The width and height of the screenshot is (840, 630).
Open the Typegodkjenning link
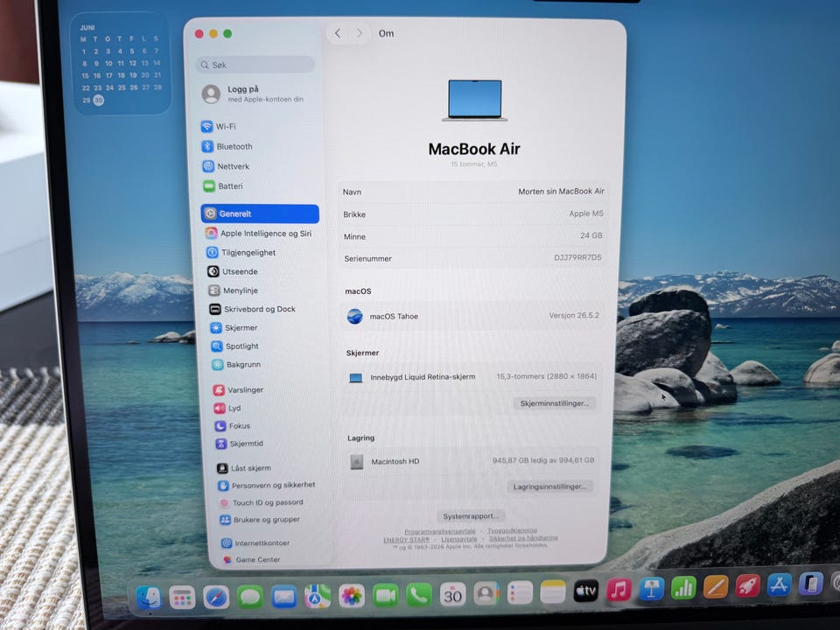tap(512, 530)
